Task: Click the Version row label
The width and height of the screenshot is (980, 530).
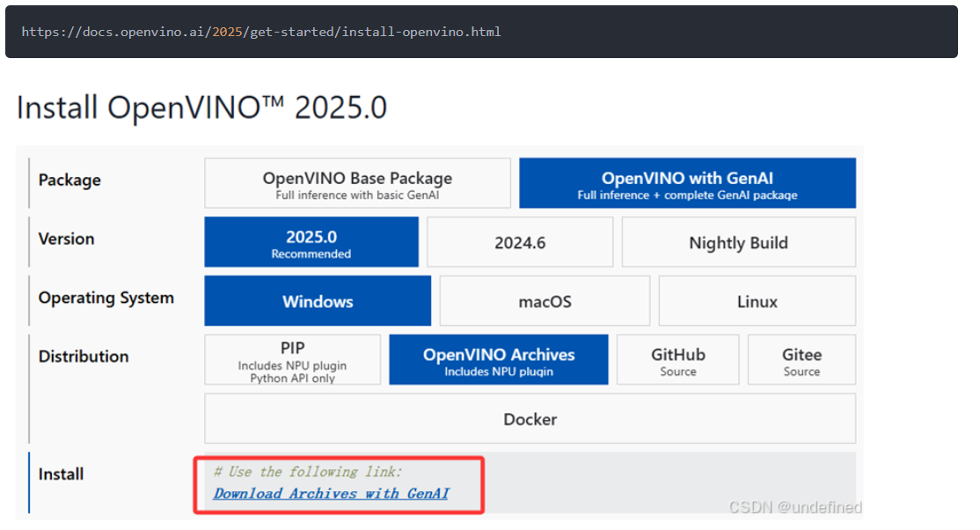Action: (x=65, y=239)
